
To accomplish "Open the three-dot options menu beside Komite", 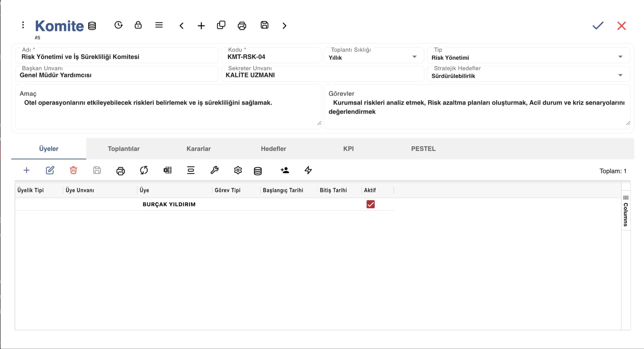I will [23, 25].
